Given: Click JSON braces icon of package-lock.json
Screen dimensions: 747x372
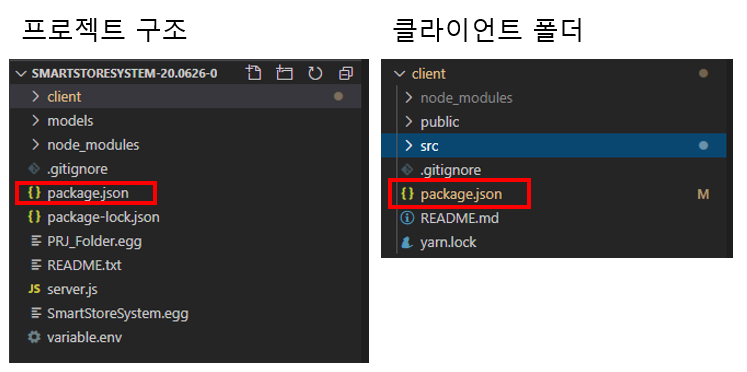Looking at the screenshot, I should (x=34, y=217).
